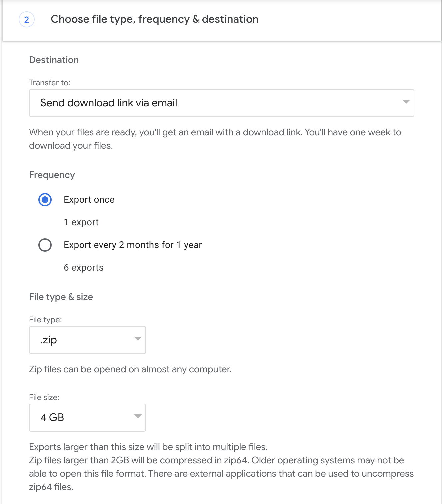Open the 4 GB file size dropdown
This screenshot has width=442, height=504.
(x=87, y=418)
